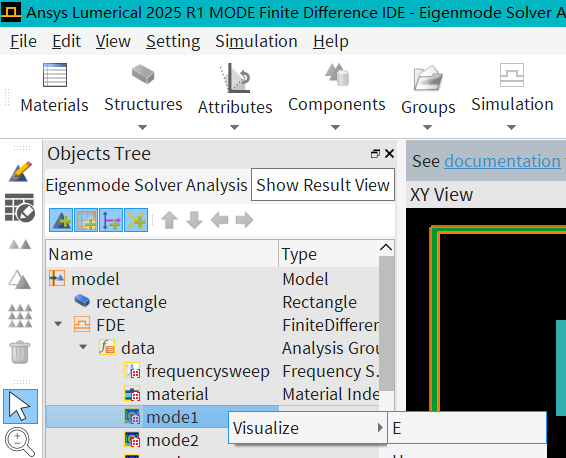The image size is (566, 458).
Task: Click the trash delete icon
Action: click(x=20, y=352)
